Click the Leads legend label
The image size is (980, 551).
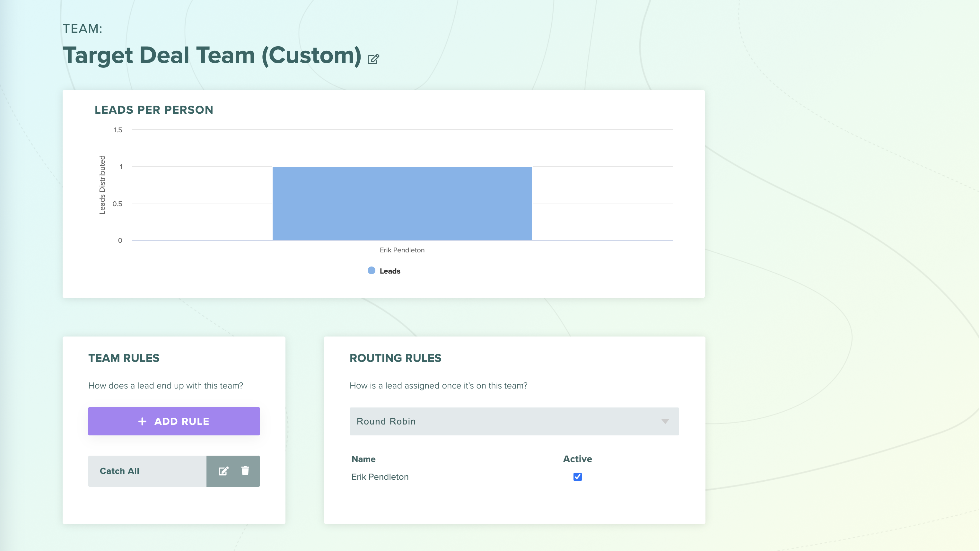pyautogui.click(x=389, y=271)
